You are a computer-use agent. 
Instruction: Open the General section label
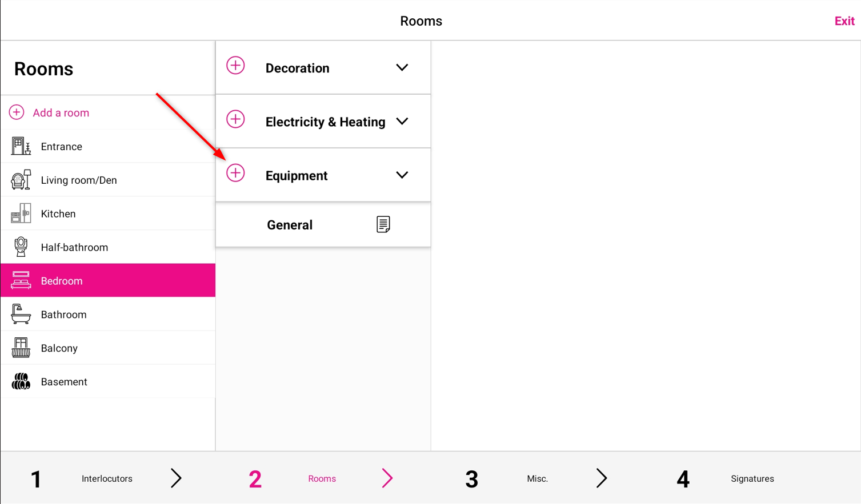click(x=290, y=225)
